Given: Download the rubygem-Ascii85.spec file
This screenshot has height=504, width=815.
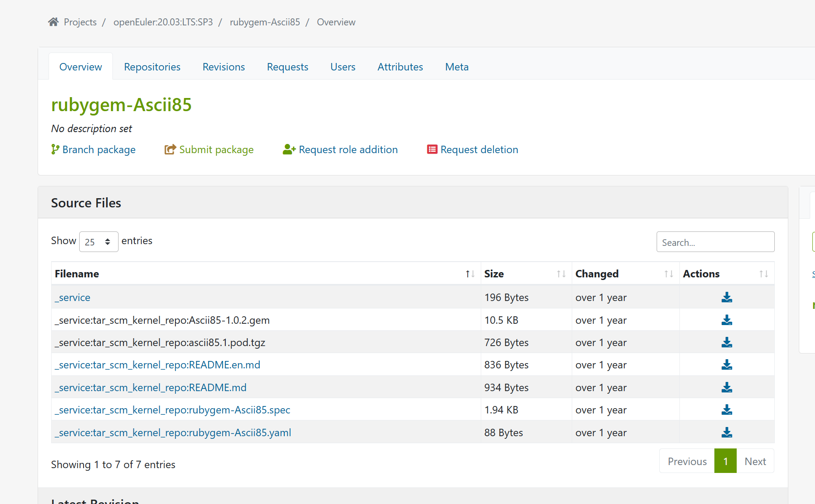Looking at the screenshot, I should [727, 410].
